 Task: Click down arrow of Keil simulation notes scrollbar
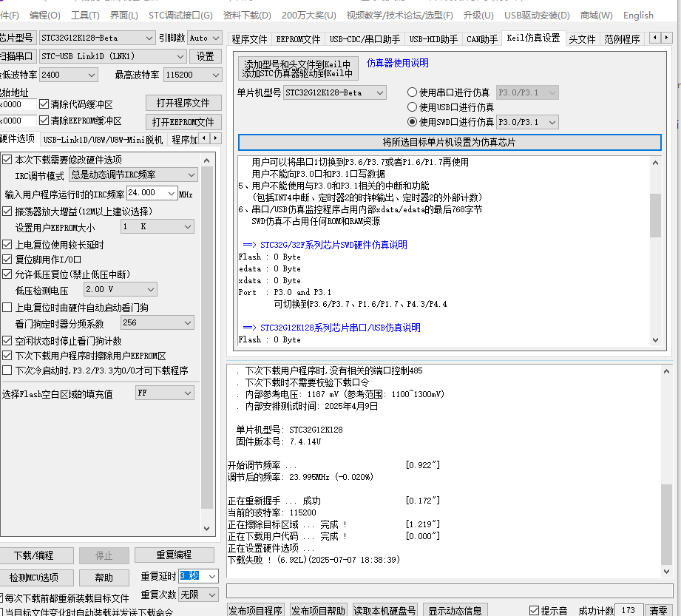[655, 340]
